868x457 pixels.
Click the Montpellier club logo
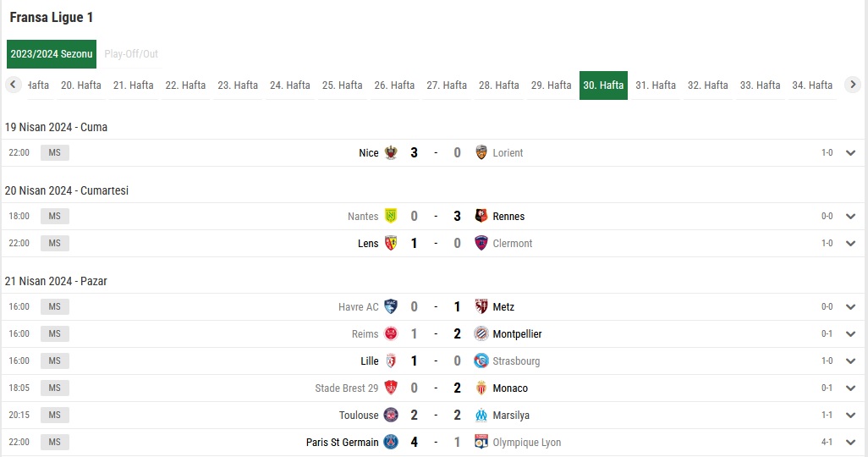[x=481, y=333]
